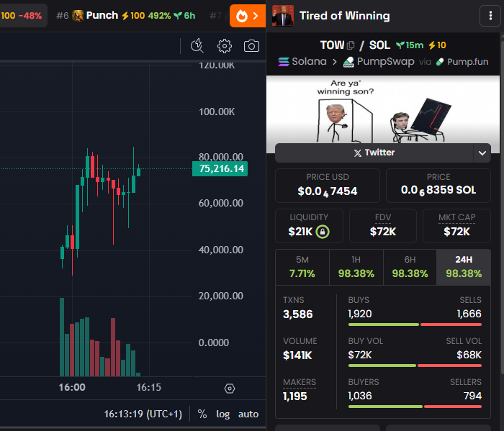Click the MKT CAP label
504x431 pixels.
coord(456,217)
